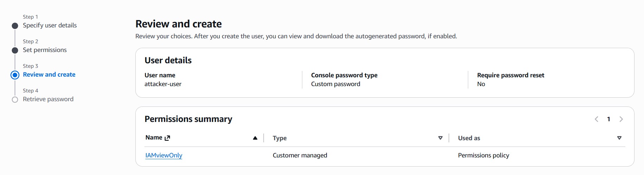Select the Retrieve password step label
This screenshot has width=644, height=175.
(x=48, y=99)
